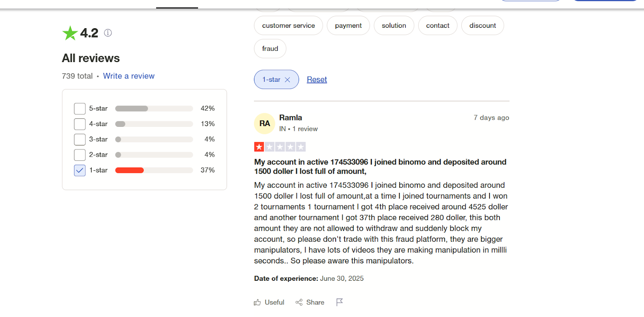Screen dimensions: 644x317
Task: Enable the 4-star filter checkbox
Action: (80, 124)
